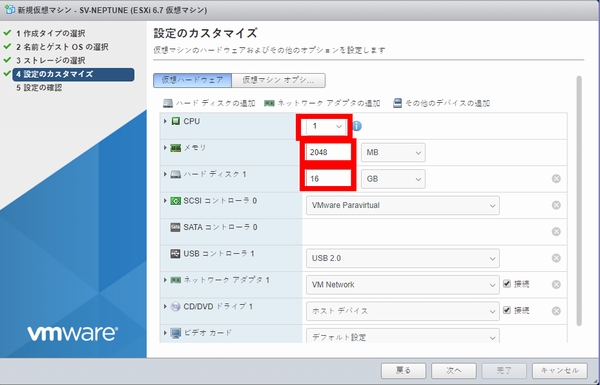Screen dimensions: 600x385
Task: Expand the CPU row
Action: [165, 121]
